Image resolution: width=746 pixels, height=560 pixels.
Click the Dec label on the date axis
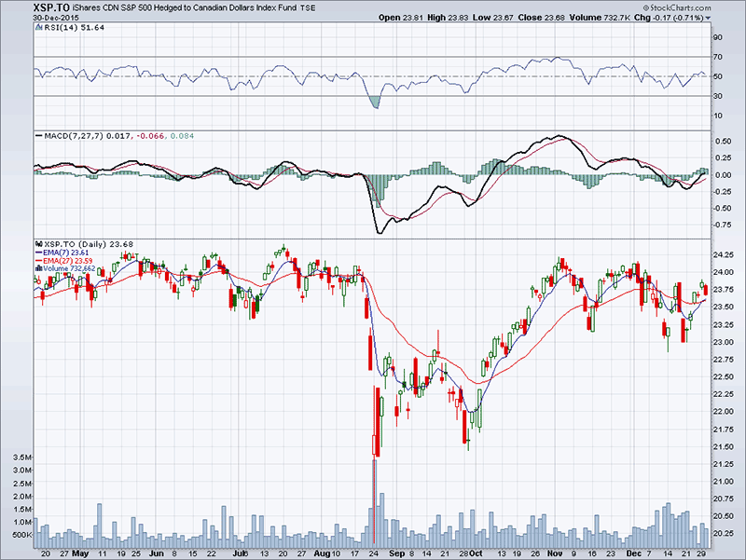pyautogui.click(x=628, y=552)
